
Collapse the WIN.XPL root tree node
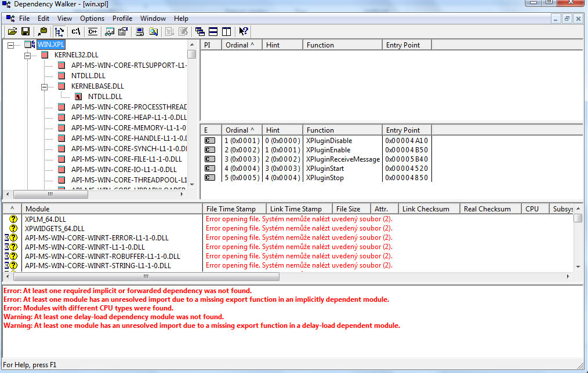click(x=11, y=45)
